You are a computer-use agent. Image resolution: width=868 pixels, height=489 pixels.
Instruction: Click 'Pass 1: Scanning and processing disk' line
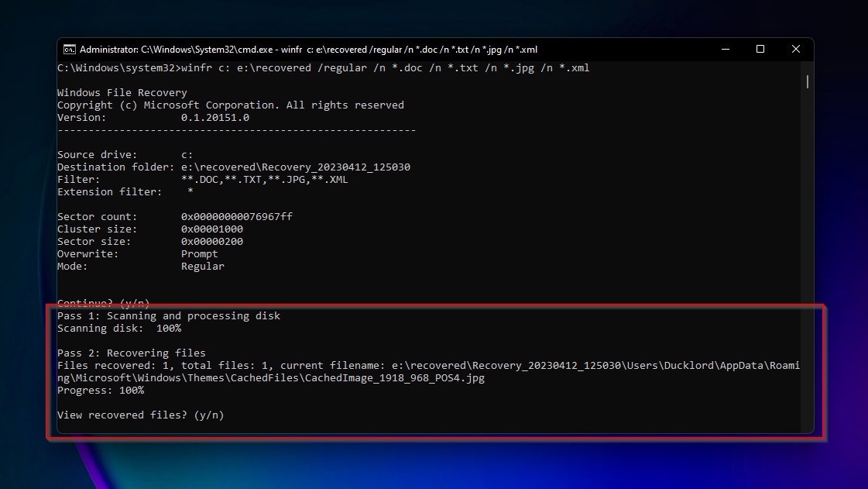pos(168,315)
